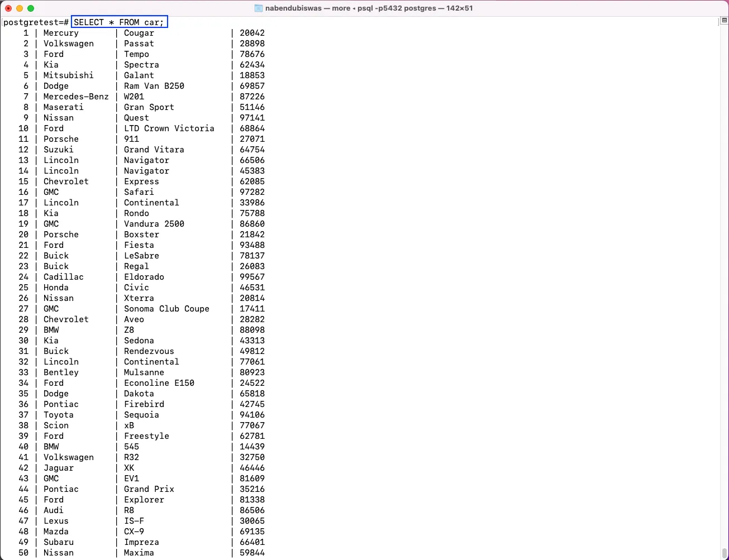
Task: Select the 'LeSabre' model cell
Action: (x=141, y=256)
